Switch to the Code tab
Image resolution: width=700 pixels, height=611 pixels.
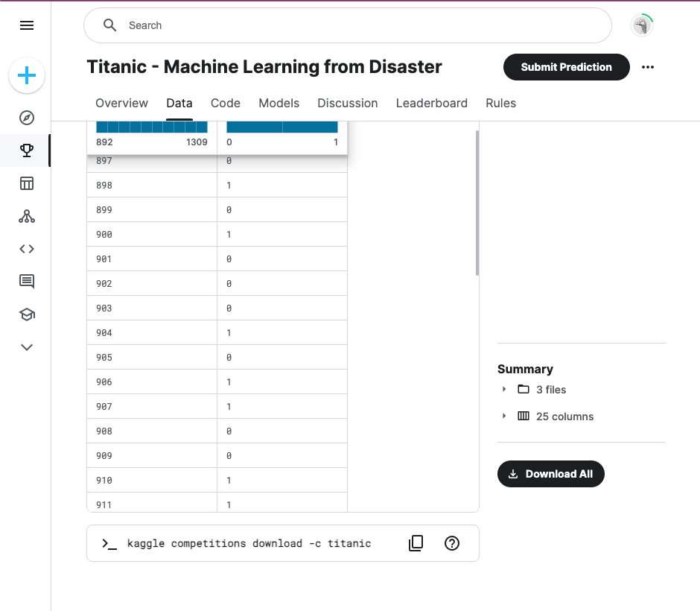(226, 103)
